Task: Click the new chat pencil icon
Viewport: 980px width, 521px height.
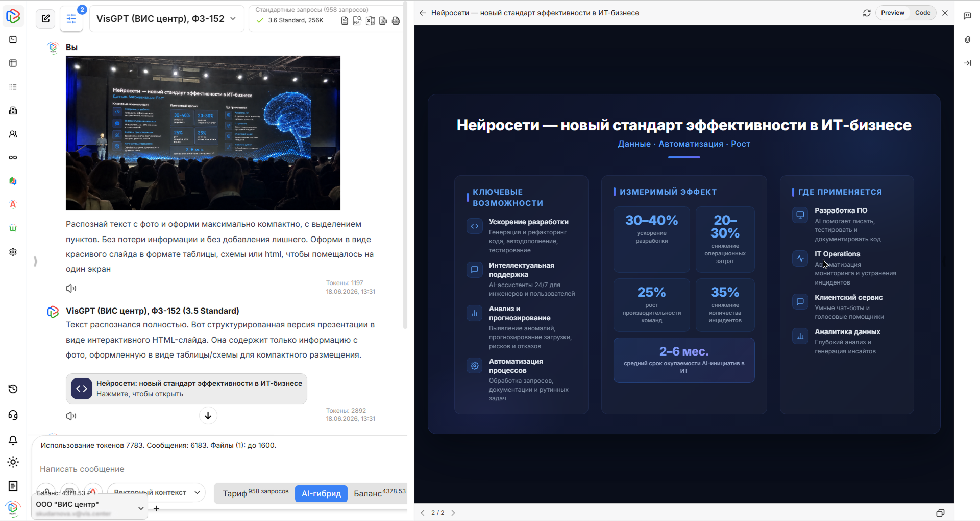Action: click(x=45, y=19)
